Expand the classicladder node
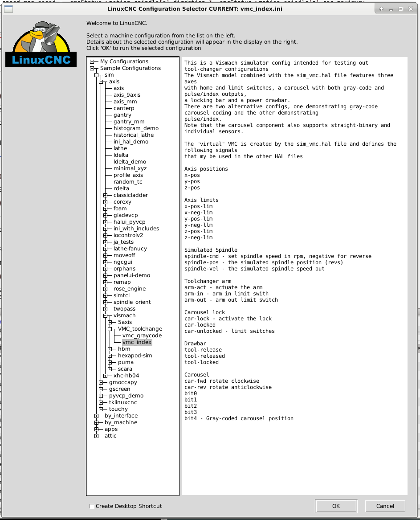The image size is (420, 520). [106, 195]
